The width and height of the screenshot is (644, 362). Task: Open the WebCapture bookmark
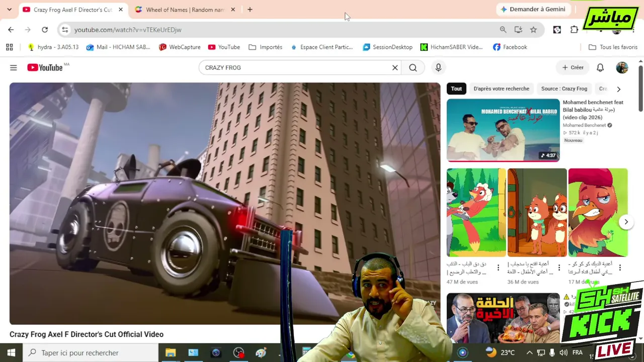tap(180, 47)
